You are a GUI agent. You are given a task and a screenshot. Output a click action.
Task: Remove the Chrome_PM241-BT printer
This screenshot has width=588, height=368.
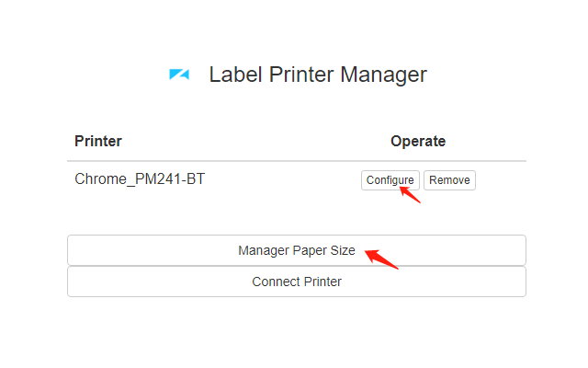click(449, 180)
